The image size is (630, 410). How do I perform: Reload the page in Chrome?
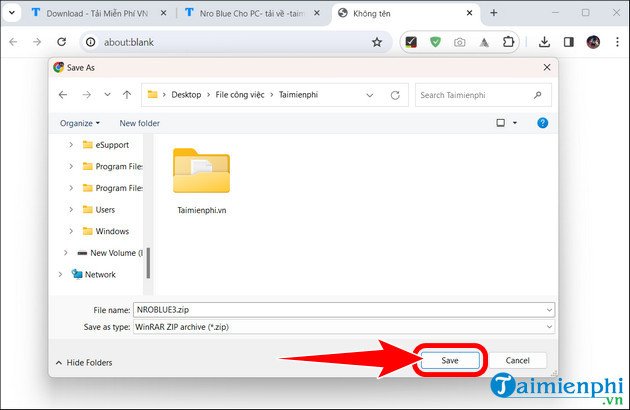[62, 42]
